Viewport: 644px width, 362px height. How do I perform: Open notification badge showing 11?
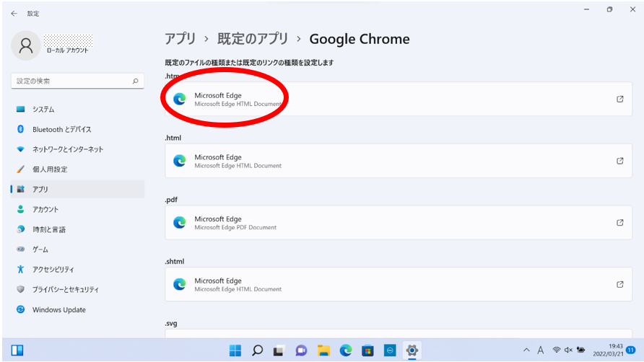pos(631,350)
